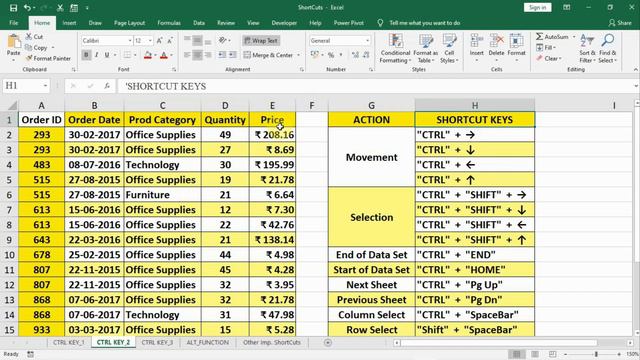Click the Insert Function fx icon

107,86
